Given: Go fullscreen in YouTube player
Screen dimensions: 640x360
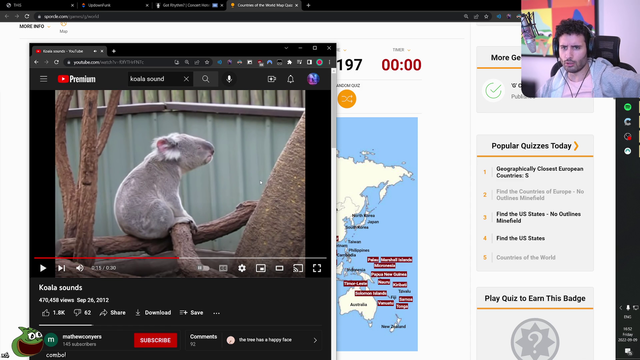Looking at the screenshot, I should [x=317, y=268].
